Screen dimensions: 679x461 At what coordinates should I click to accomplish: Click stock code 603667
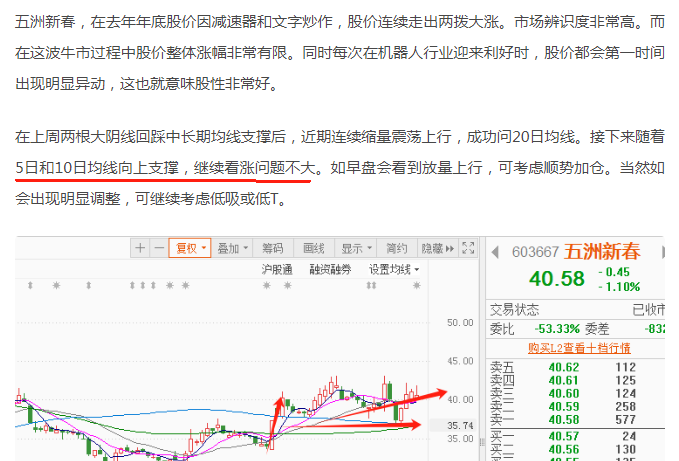click(x=535, y=252)
